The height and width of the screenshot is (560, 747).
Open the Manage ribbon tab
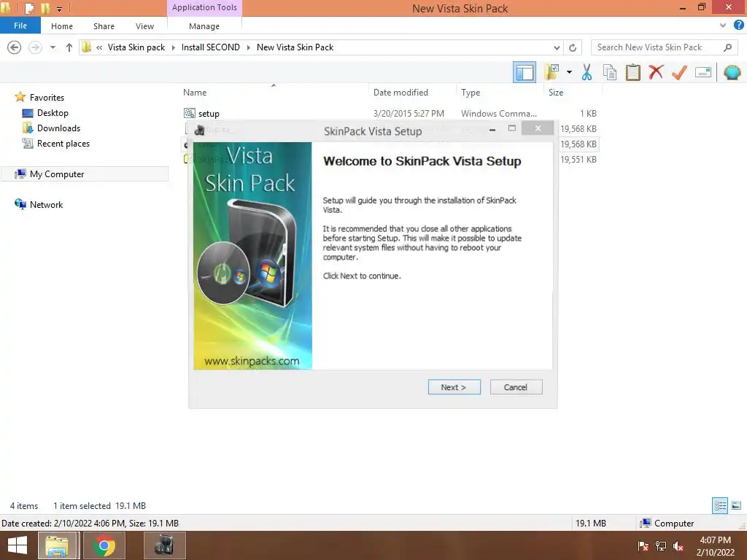coord(204,26)
